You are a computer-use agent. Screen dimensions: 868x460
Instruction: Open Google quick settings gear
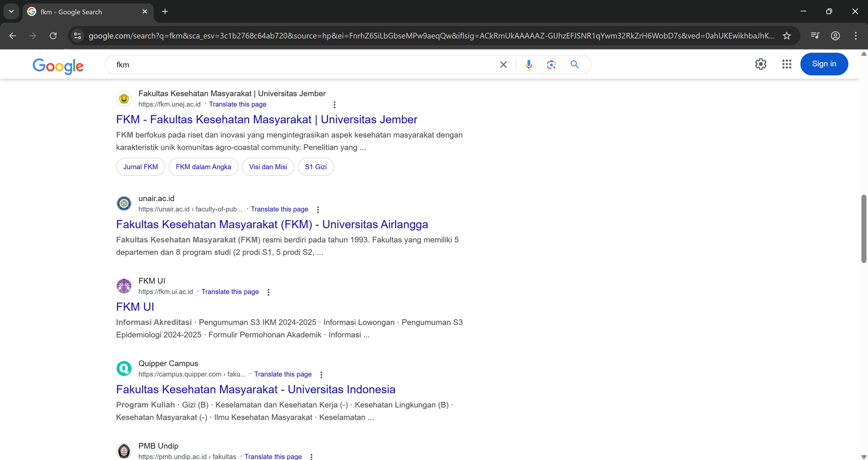(x=761, y=64)
